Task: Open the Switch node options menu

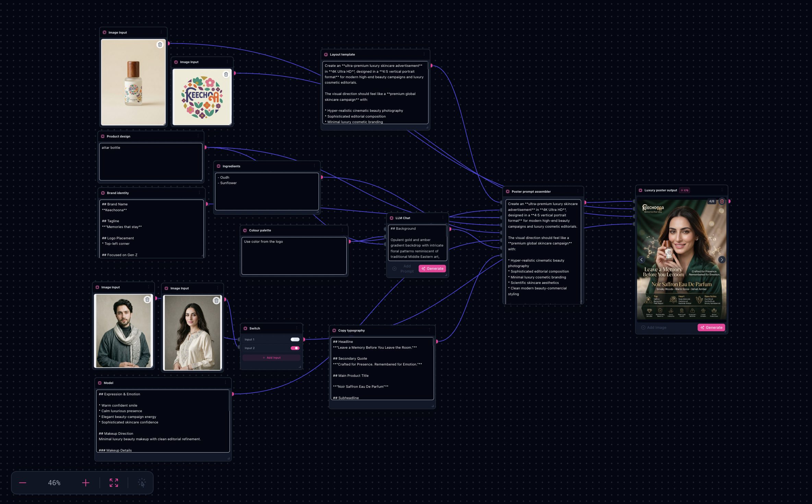Action: click(297, 328)
